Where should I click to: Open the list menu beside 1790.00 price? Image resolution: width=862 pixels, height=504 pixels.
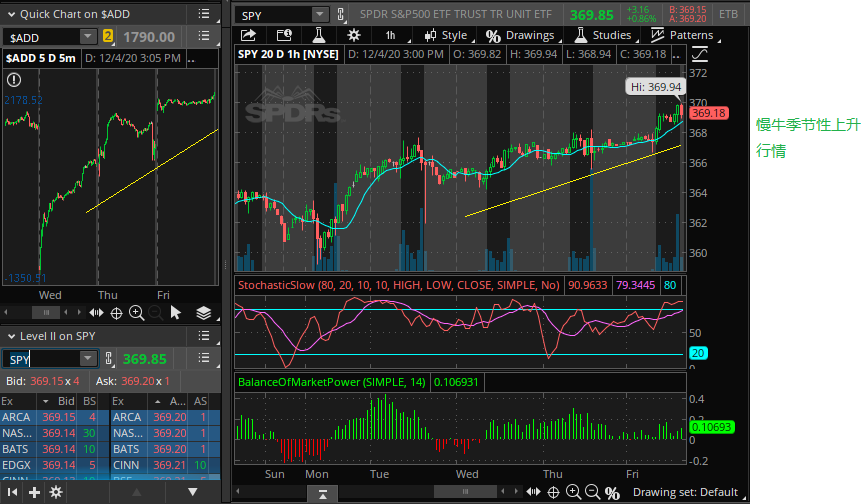click(x=204, y=36)
